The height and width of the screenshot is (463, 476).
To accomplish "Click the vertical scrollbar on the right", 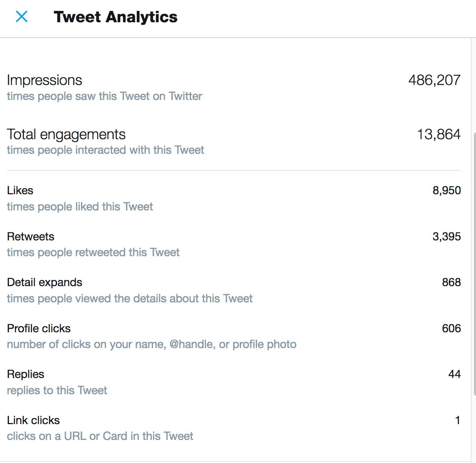I will [474, 263].
